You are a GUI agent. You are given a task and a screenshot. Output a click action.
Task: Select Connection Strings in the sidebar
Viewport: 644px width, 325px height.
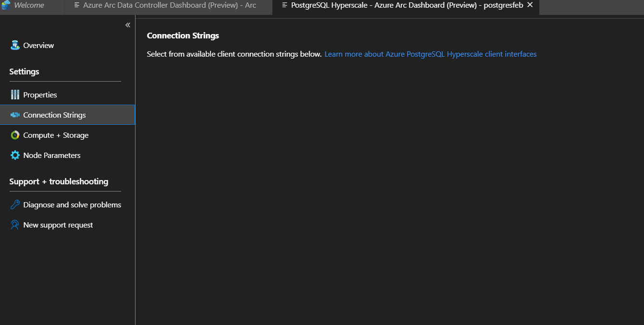pyautogui.click(x=67, y=115)
